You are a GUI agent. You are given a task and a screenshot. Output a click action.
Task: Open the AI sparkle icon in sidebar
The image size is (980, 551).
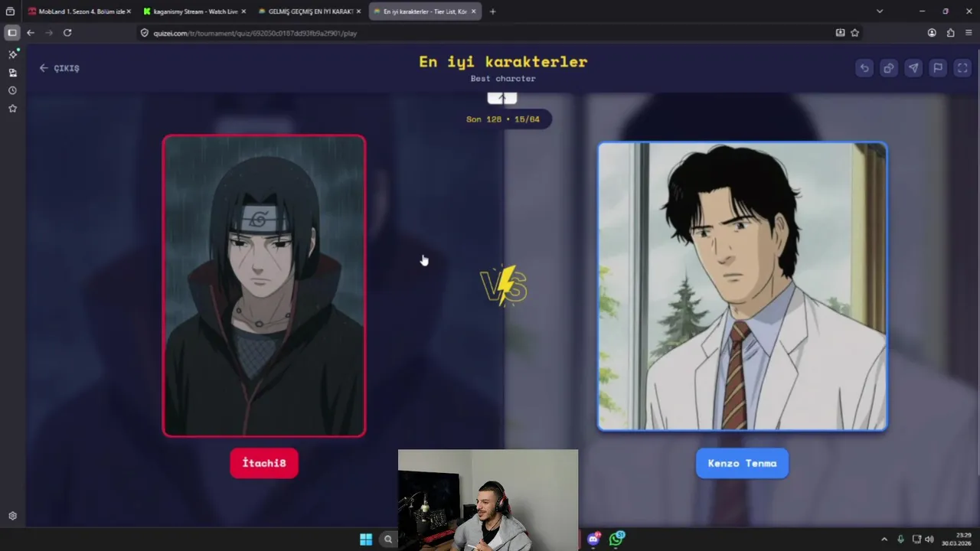click(12, 54)
